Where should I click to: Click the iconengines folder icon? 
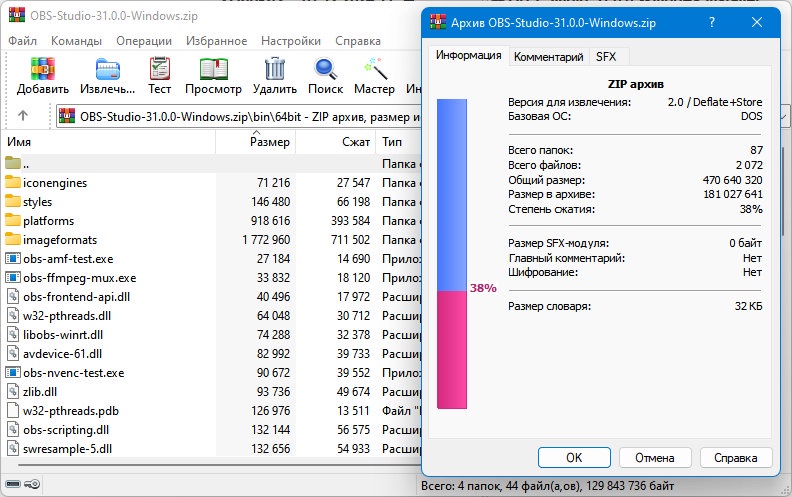13,182
